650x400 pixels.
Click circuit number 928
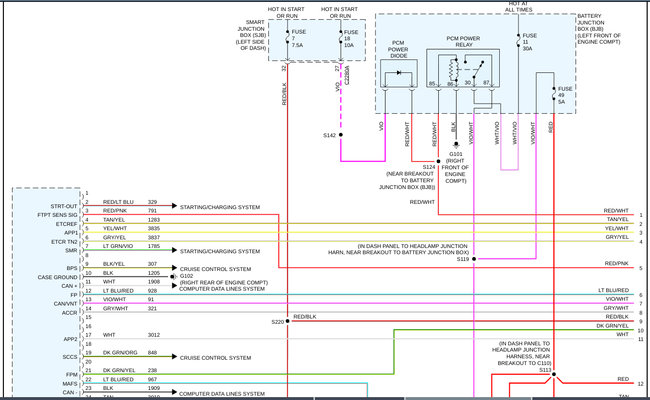point(153,291)
